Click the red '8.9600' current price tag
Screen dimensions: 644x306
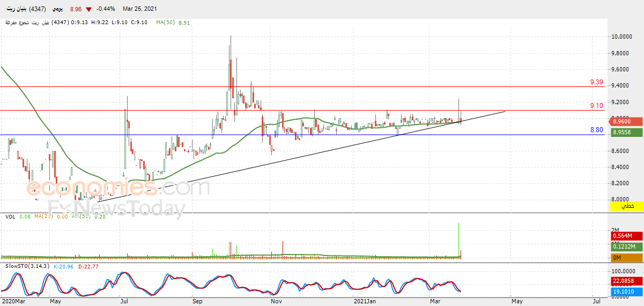(627, 122)
